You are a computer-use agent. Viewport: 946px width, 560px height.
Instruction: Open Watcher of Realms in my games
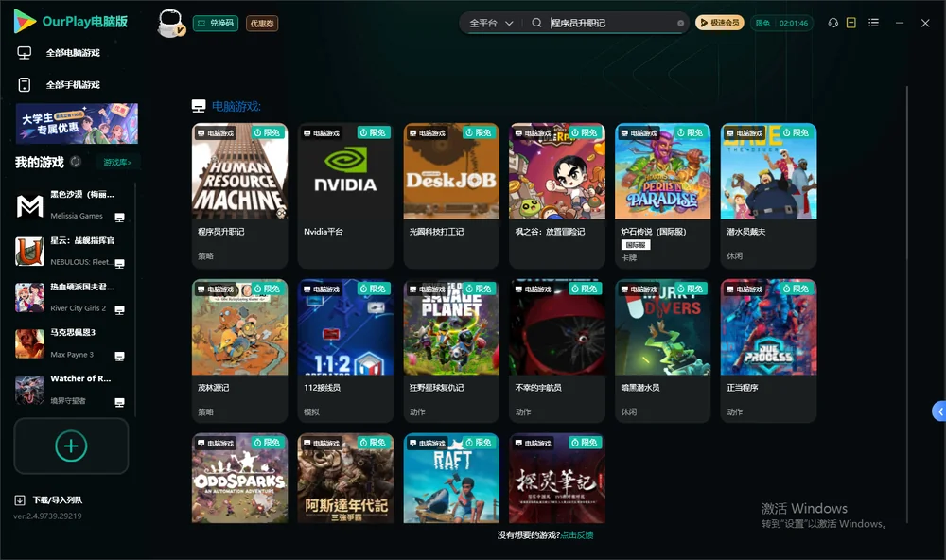point(71,391)
